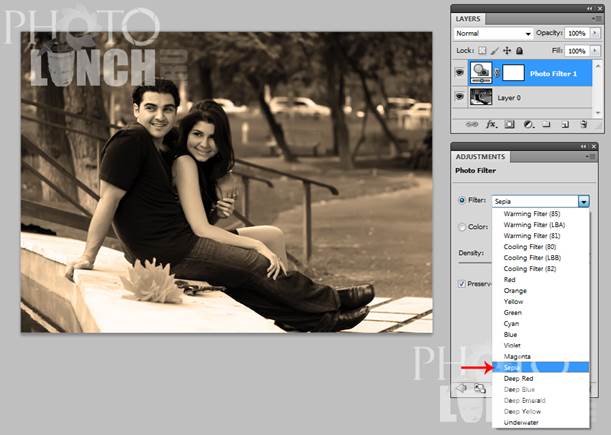Click the mask link chain on Photo Filter 1
Screen dimensions: 611x435
[497, 73]
